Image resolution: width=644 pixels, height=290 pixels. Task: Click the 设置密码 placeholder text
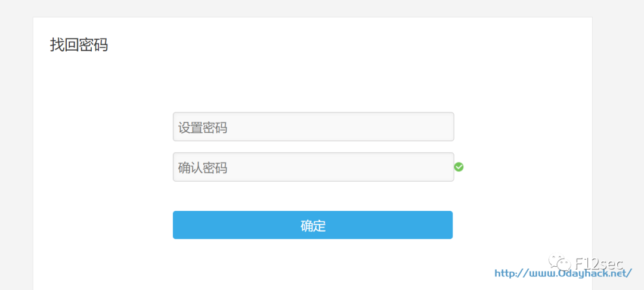[x=203, y=127]
